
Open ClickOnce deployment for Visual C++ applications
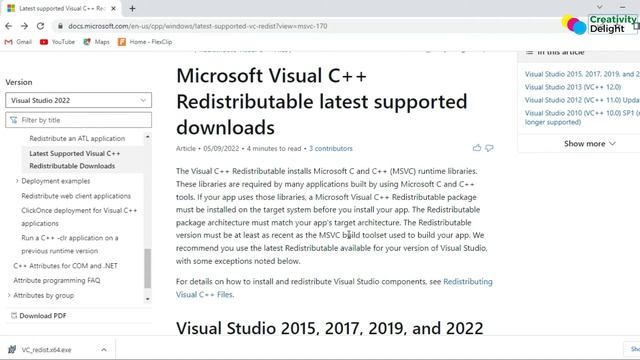79,217
